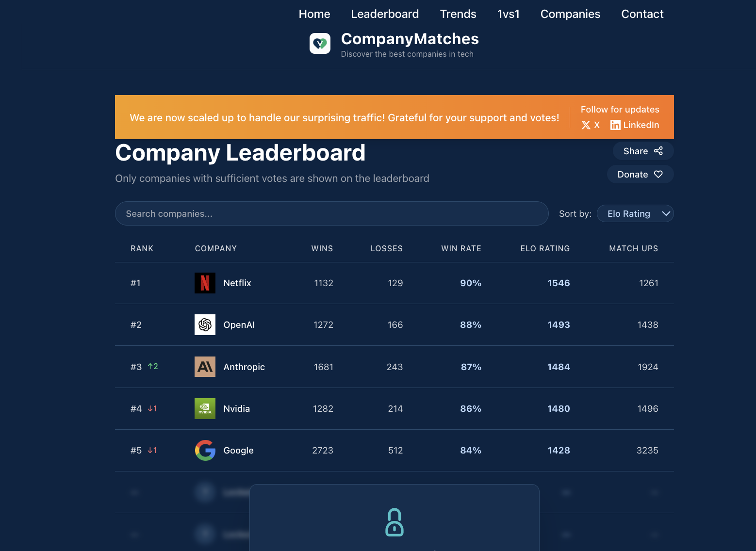Click the MATCH UPS column header
This screenshot has width=756, height=551.
[x=634, y=248]
